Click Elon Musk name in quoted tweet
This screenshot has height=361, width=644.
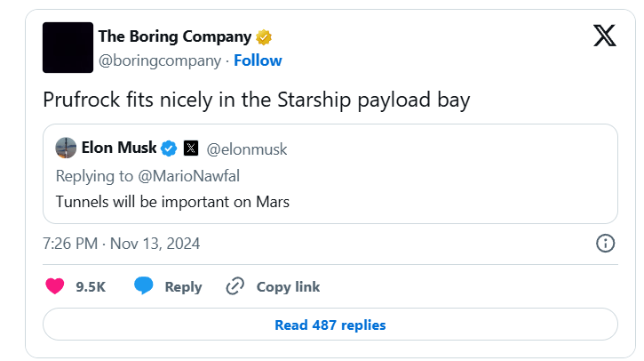coord(118,148)
